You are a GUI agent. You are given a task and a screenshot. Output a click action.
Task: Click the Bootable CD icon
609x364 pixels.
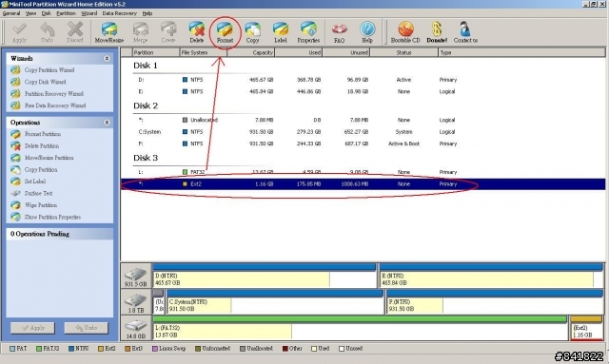(405, 32)
